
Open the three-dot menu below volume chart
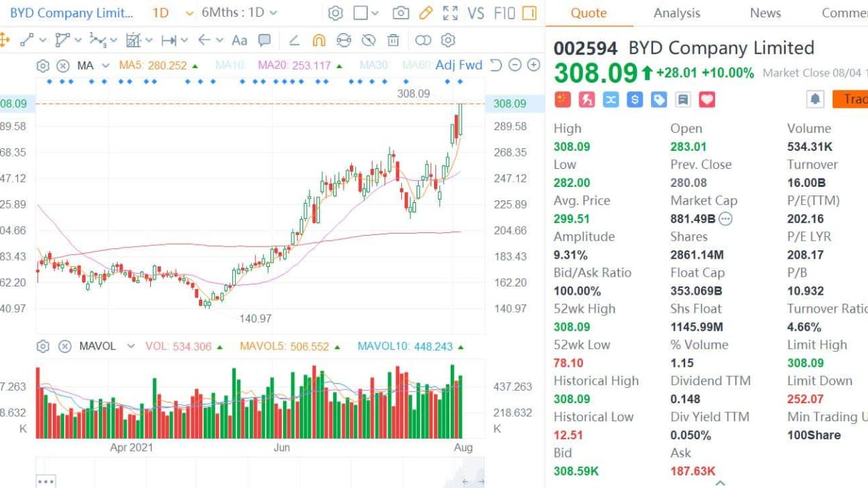tap(46, 481)
